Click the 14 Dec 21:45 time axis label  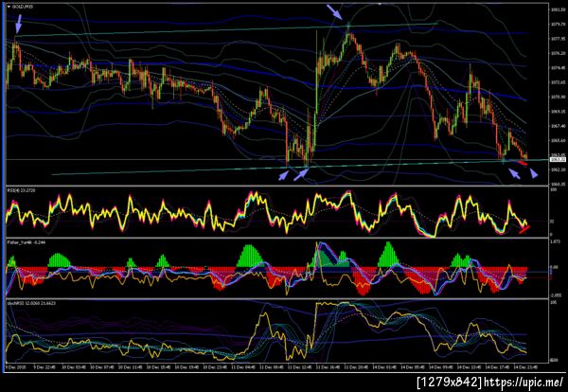525,367
